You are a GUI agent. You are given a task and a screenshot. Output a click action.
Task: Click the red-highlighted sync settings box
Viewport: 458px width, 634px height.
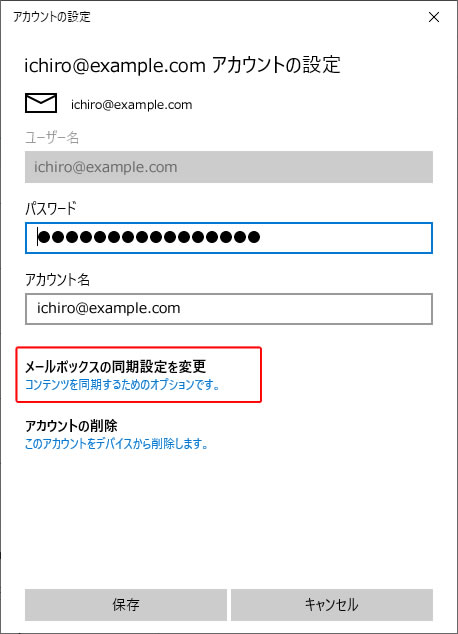pyautogui.click(x=139, y=374)
